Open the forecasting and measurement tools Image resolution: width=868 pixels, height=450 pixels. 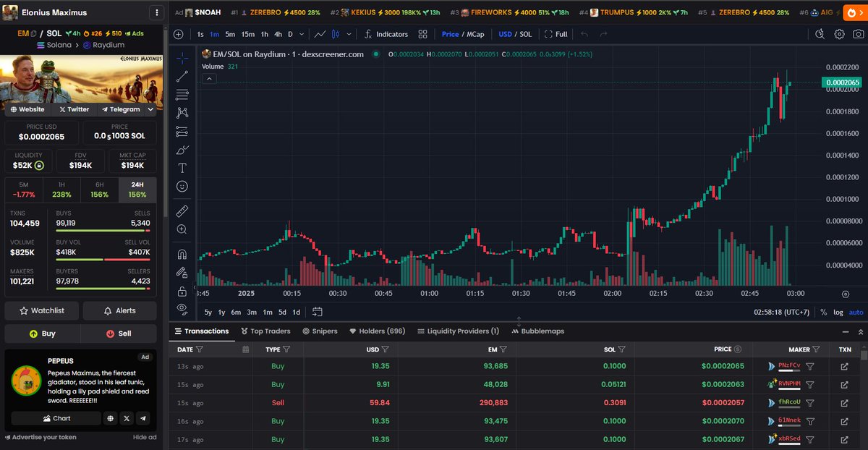tap(182, 132)
